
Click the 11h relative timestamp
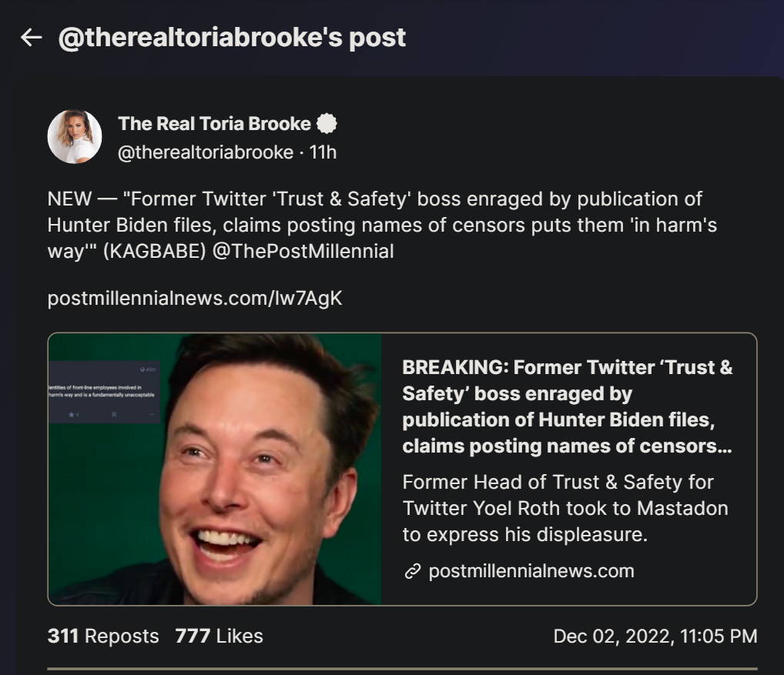click(323, 152)
